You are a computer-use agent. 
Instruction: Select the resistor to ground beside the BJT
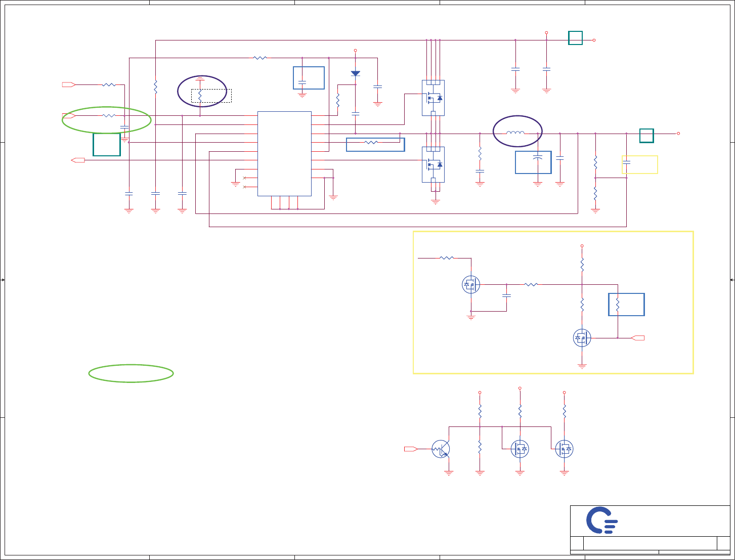(480, 447)
